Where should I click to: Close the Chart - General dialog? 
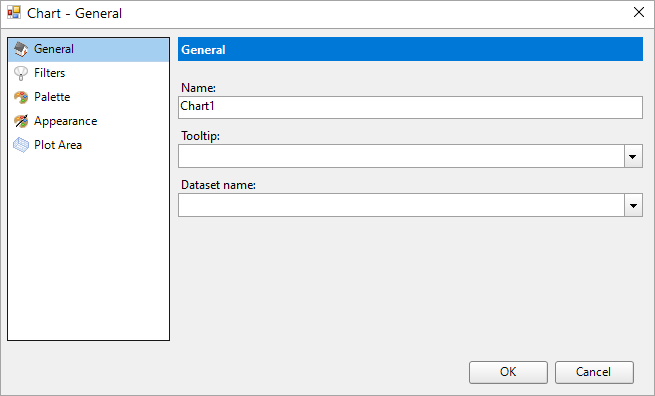[x=639, y=13]
